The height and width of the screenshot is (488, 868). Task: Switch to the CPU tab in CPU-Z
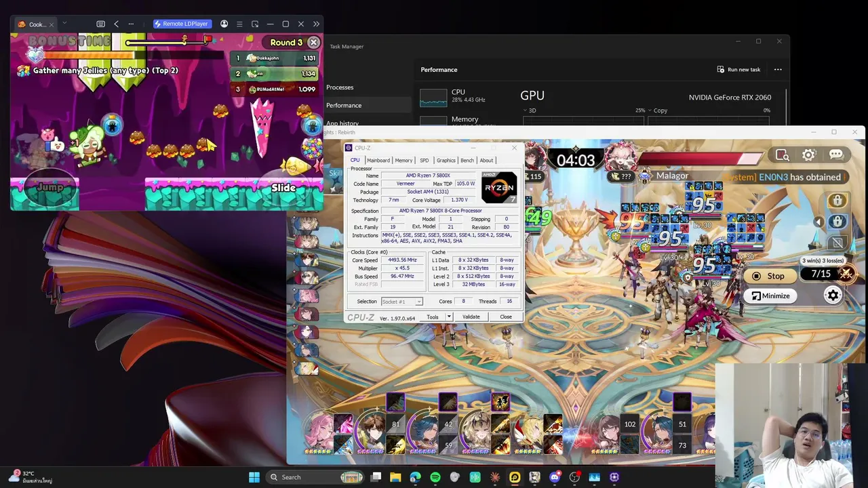[355, 161]
